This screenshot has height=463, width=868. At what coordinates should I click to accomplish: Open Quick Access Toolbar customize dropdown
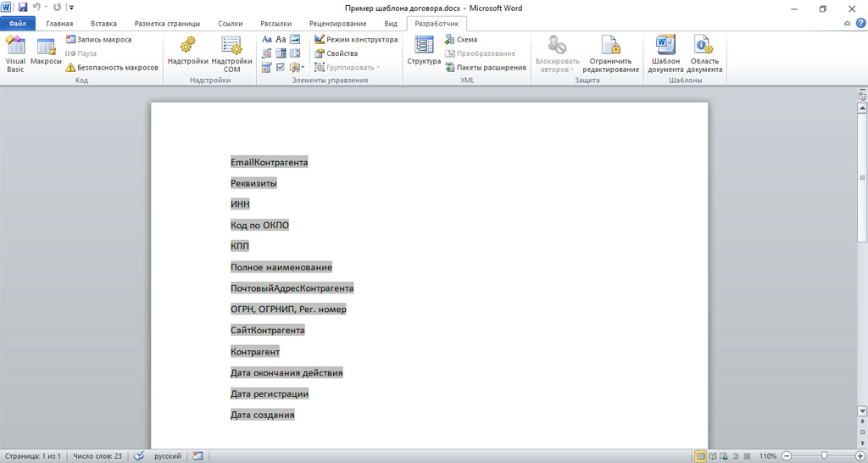(72, 8)
